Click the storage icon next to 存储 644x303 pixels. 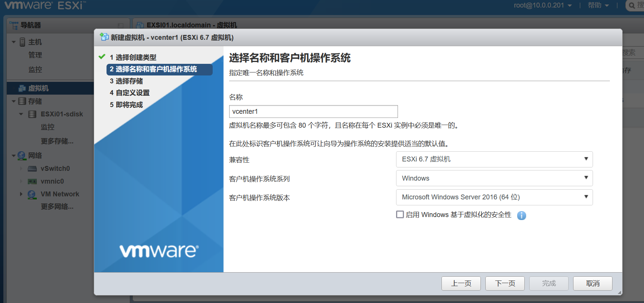point(22,101)
